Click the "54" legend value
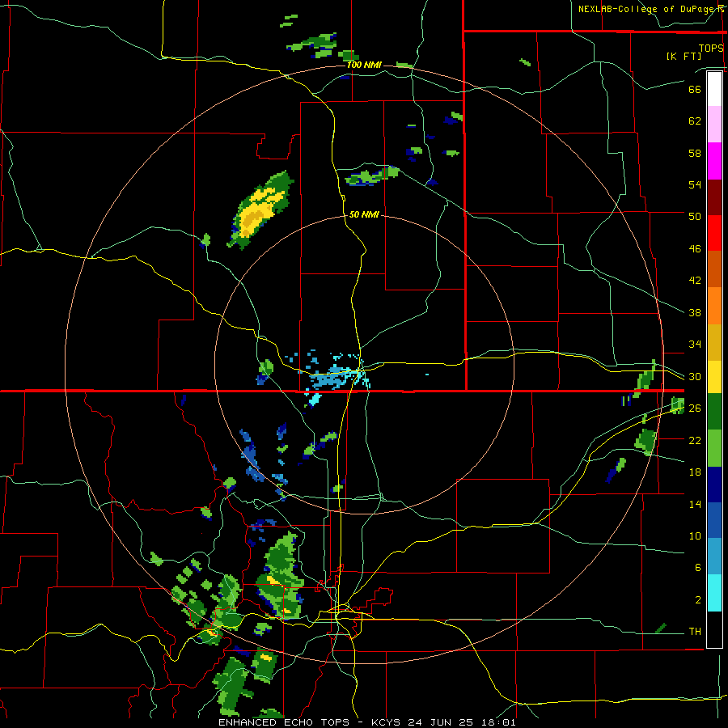The height and width of the screenshot is (728, 728). (x=695, y=184)
